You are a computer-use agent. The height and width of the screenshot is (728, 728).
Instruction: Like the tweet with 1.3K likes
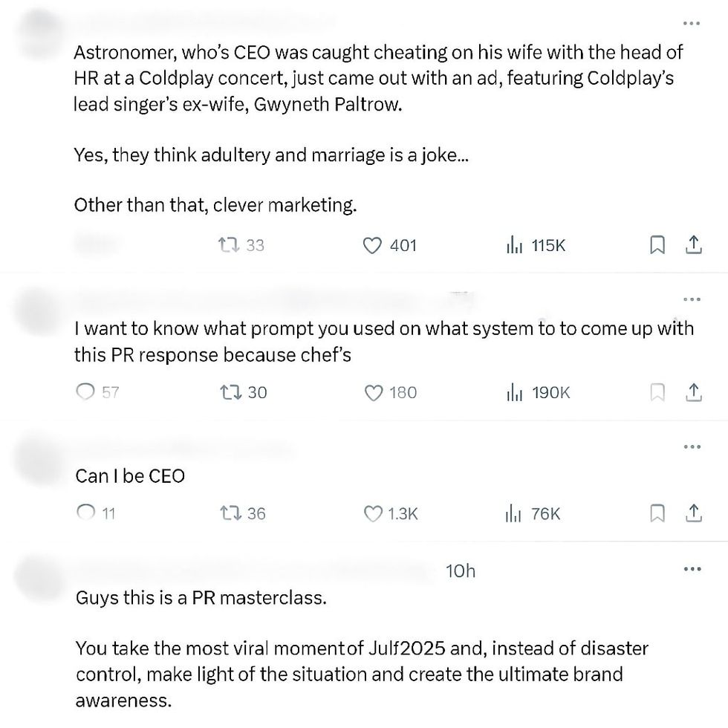point(372,513)
